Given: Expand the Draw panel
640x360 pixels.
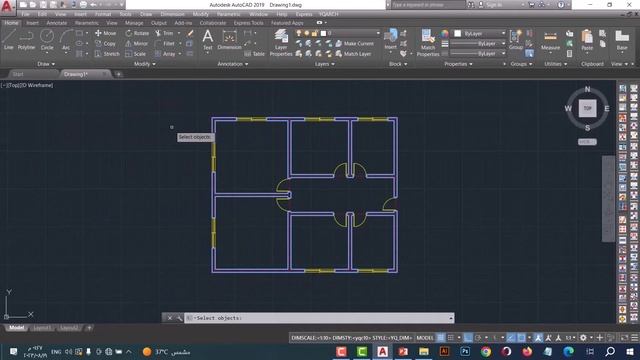Looking at the screenshot, I should [46, 64].
